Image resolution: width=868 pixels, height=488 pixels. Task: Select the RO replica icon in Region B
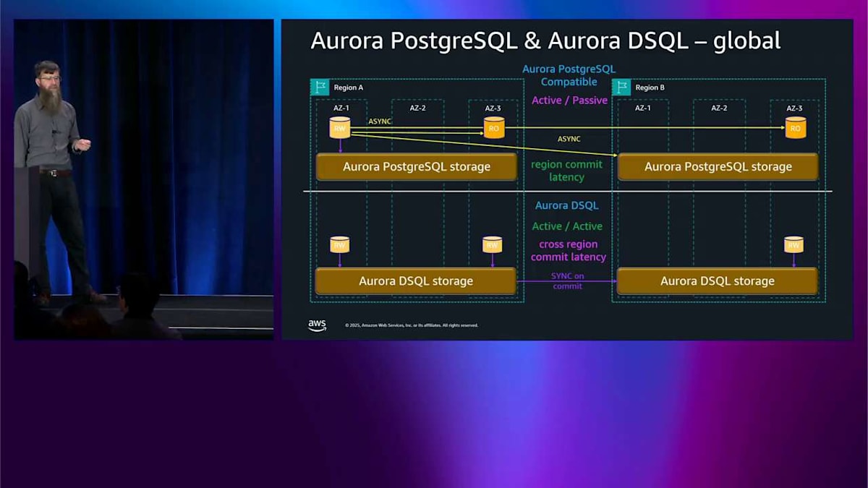coord(796,127)
